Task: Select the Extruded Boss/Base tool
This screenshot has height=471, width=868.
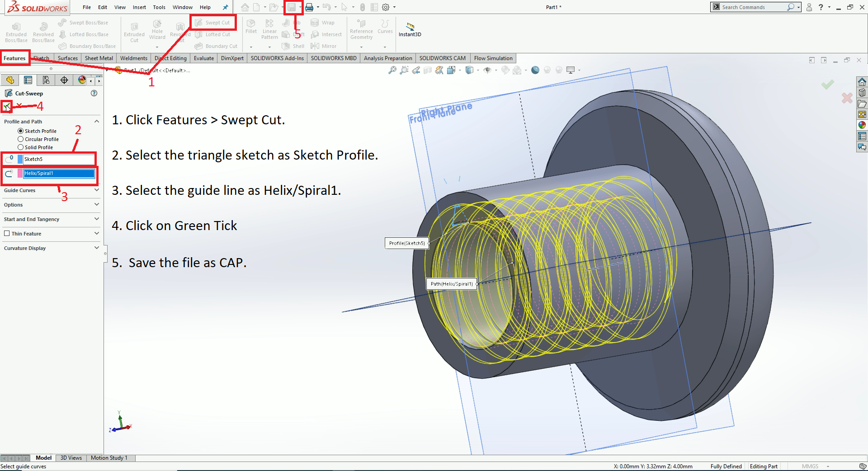Action: pos(16,33)
